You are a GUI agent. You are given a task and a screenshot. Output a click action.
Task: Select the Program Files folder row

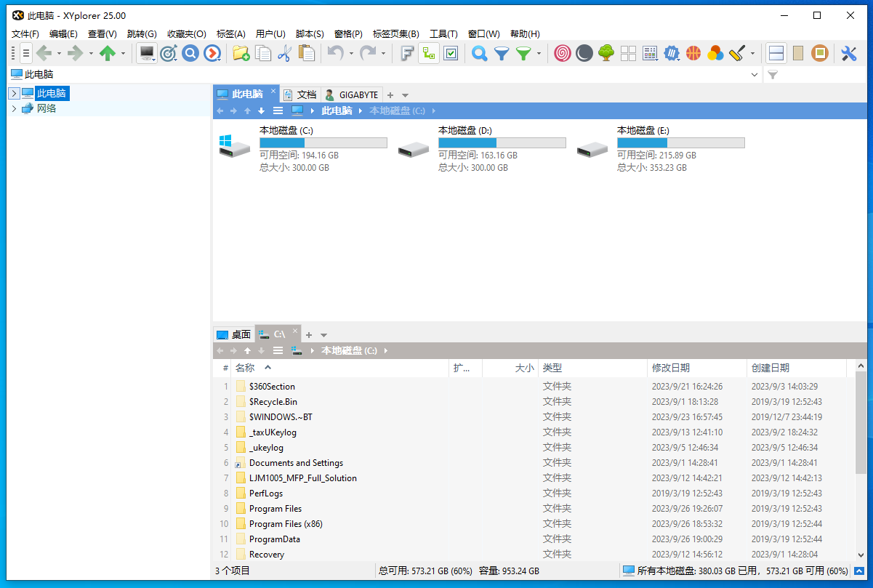[275, 509]
